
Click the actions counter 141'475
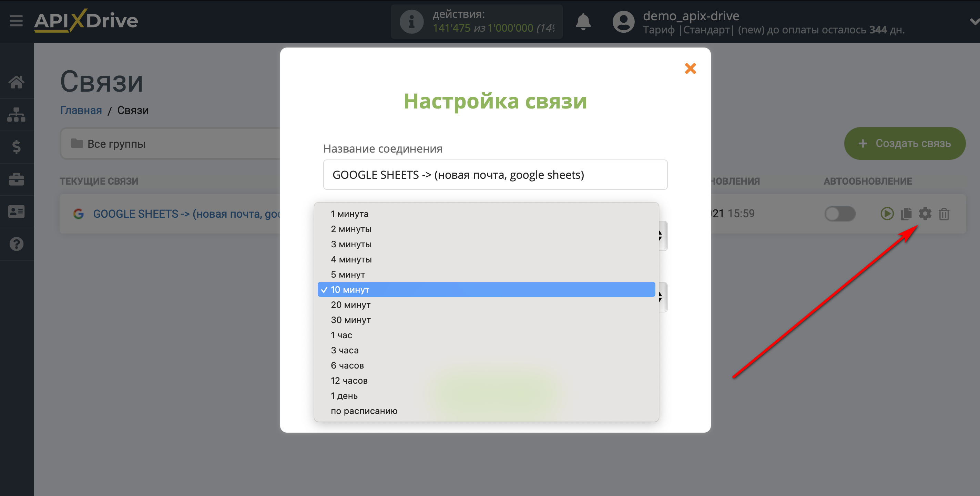pos(451,28)
